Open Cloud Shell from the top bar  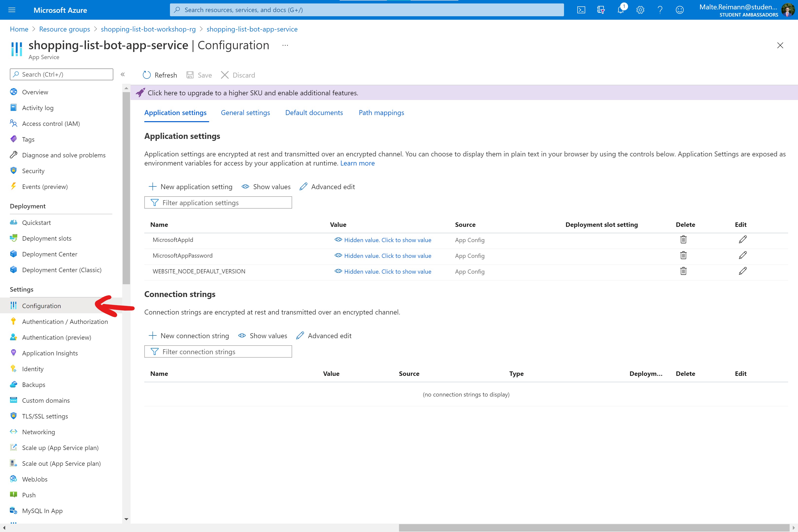pos(581,10)
